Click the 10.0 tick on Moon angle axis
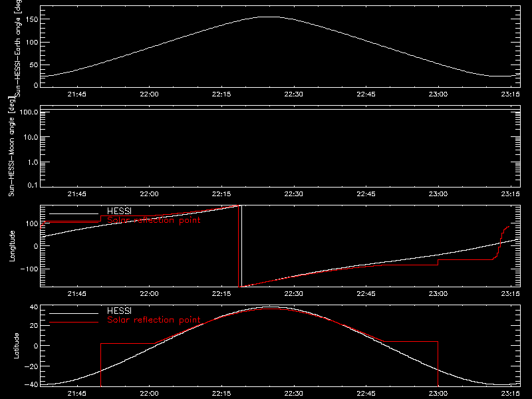Image resolution: width=532 pixels, height=399 pixels. pyautogui.click(x=31, y=137)
